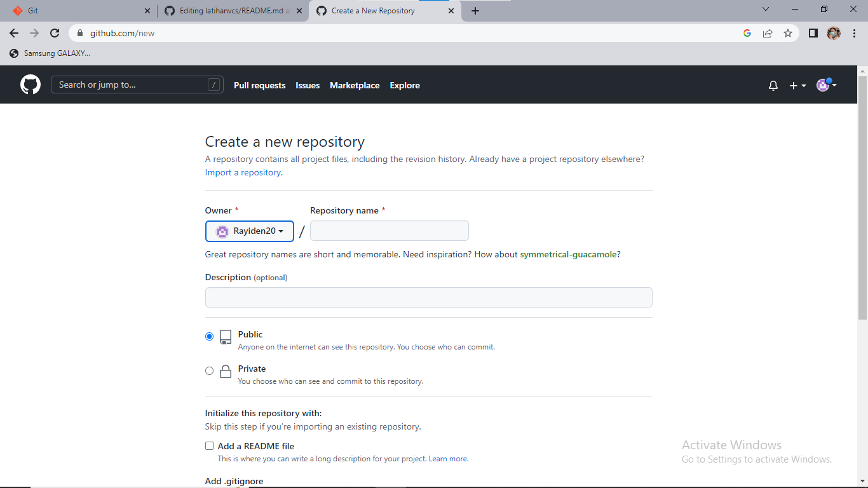Click the browser forward arrow

tap(34, 33)
